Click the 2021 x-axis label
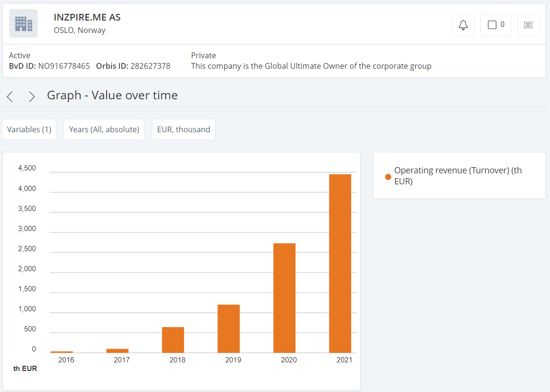Image resolution: width=550 pixels, height=392 pixels. pos(344,360)
